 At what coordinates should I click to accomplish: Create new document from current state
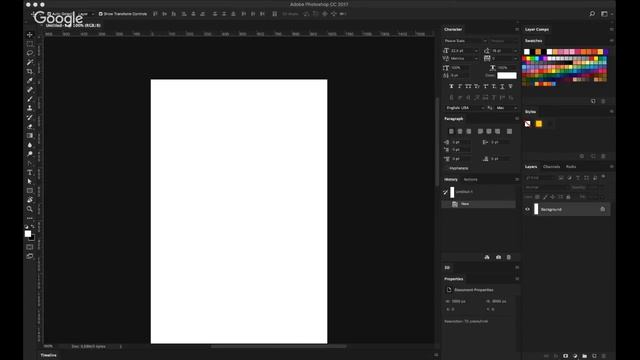487,257
